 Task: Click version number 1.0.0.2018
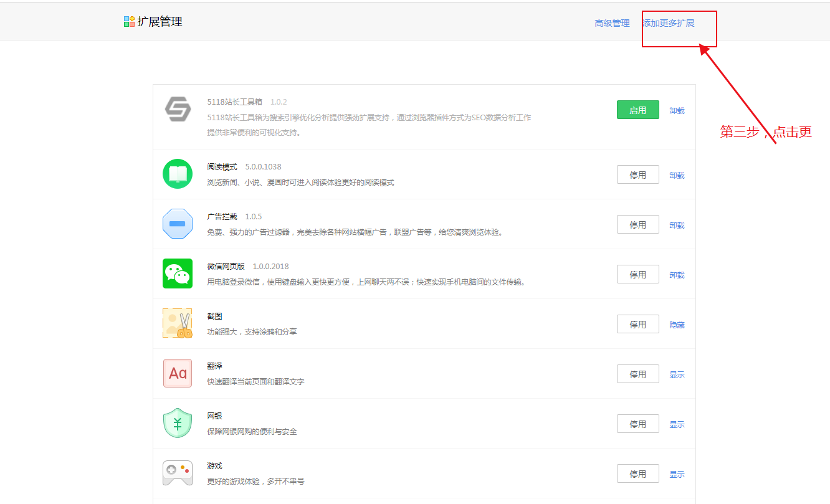tap(270, 266)
